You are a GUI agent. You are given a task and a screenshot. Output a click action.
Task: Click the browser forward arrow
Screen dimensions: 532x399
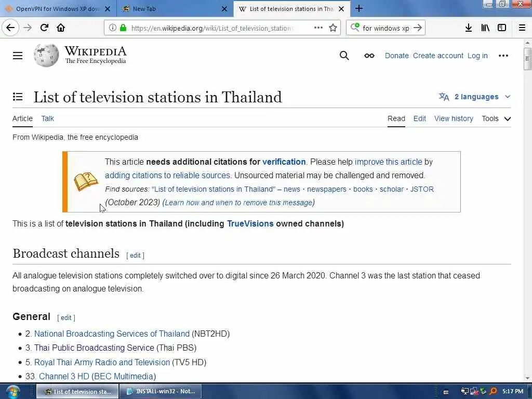28,28
